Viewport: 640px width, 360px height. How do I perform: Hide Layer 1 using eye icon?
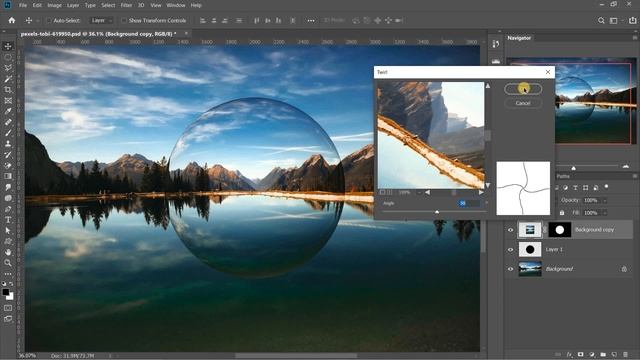click(511, 249)
